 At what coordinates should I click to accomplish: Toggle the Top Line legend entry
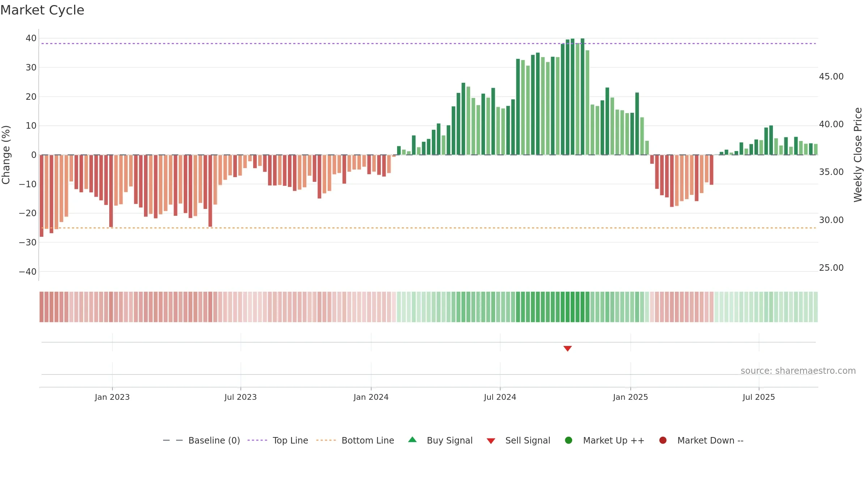coord(278,440)
